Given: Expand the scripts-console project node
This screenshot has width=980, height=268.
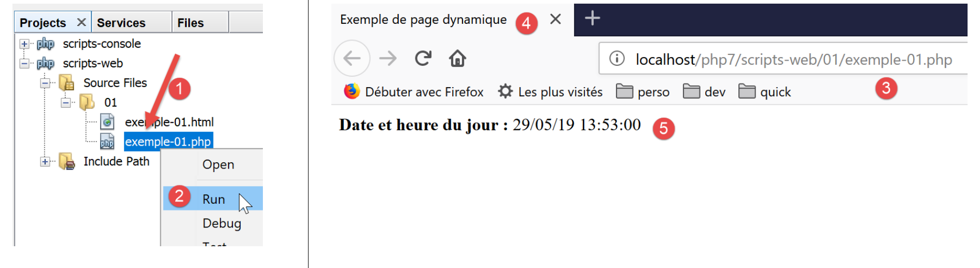Looking at the screenshot, I should pyautogui.click(x=24, y=44).
